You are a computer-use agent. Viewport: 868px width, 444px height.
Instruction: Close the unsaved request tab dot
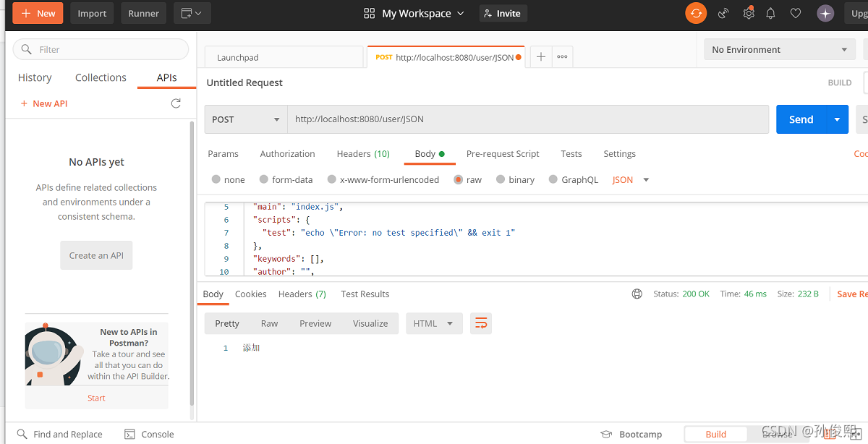[x=519, y=57]
